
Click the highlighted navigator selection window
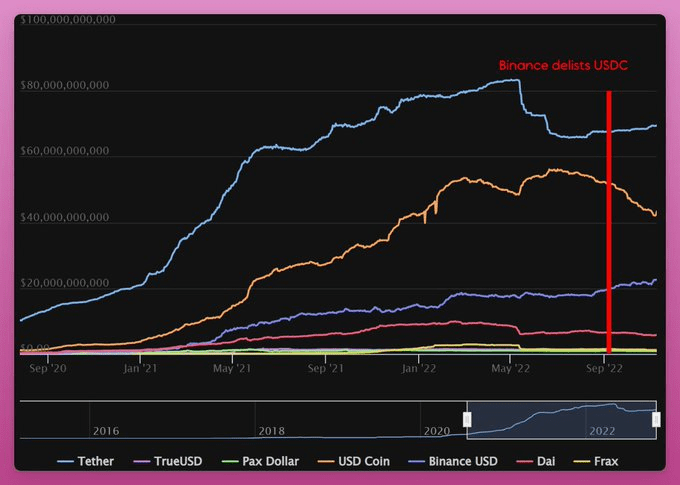point(560,420)
